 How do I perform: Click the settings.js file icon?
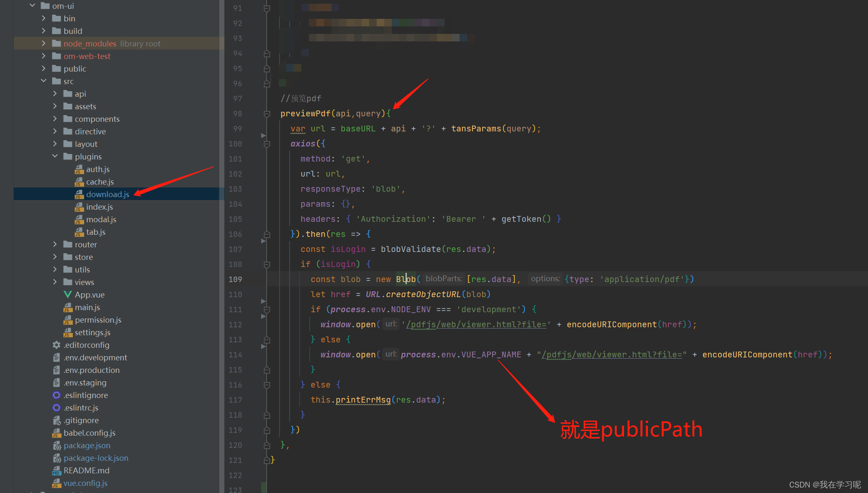coord(68,332)
